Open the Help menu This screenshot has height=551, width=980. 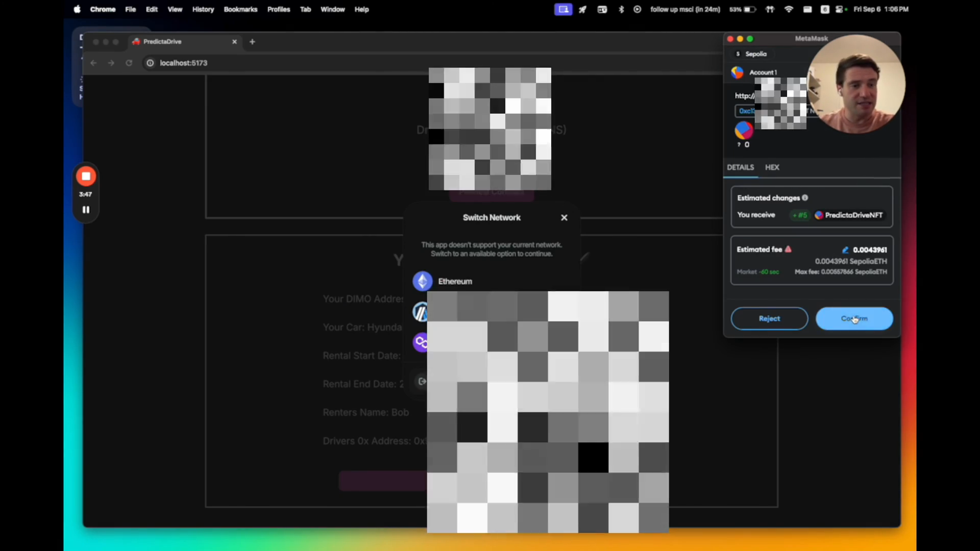(361, 9)
